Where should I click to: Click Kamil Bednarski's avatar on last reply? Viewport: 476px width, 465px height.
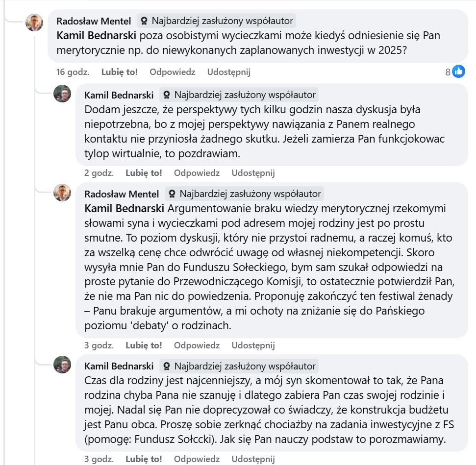point(62,365)
